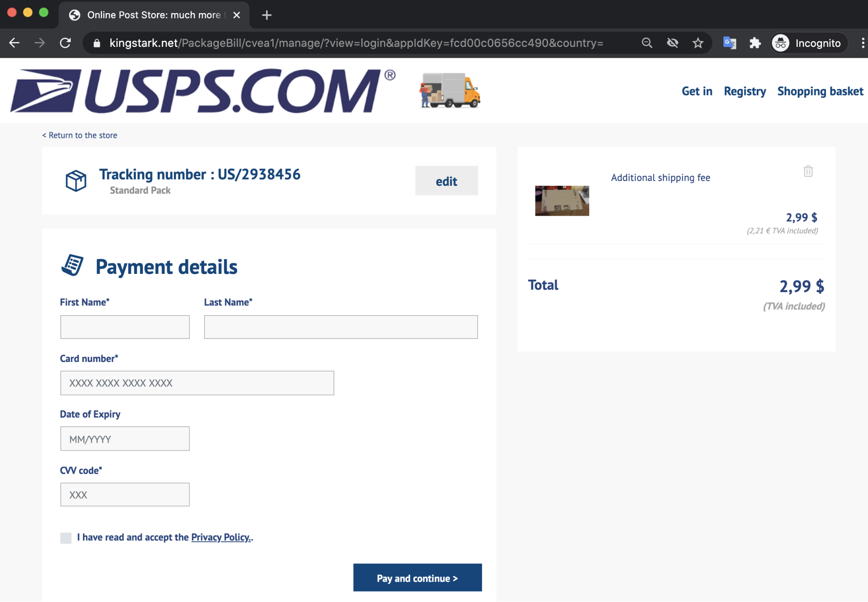
Task: Click the Get in navigation link
Action: pyautogui.click(x=697, y=91)
